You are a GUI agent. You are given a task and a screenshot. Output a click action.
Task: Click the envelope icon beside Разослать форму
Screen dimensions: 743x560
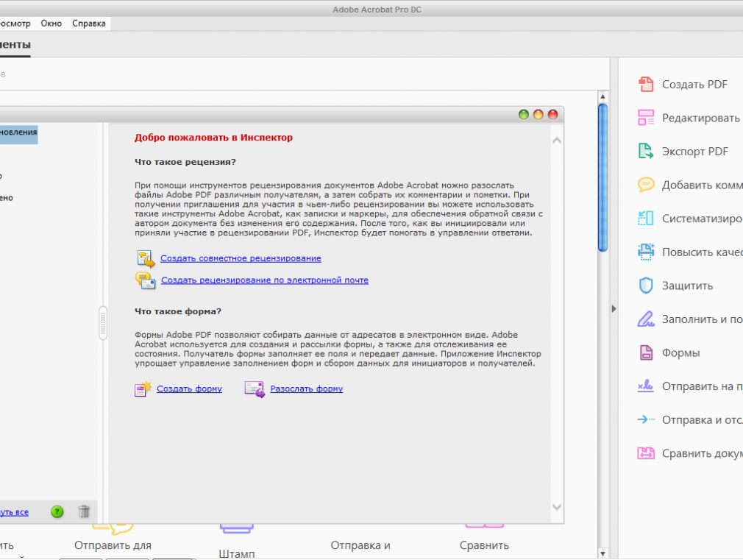(x=255, y=389)
